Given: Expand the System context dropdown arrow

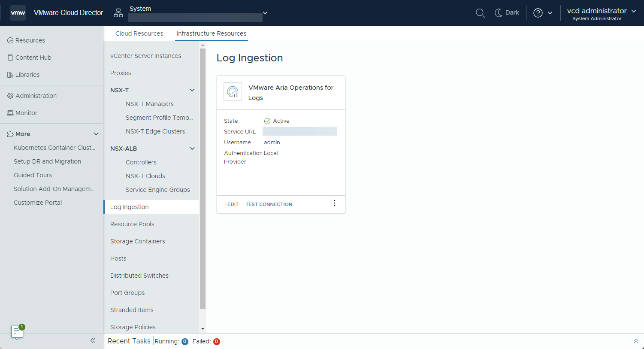Looking at the screenshot, I should coord(265,13).
